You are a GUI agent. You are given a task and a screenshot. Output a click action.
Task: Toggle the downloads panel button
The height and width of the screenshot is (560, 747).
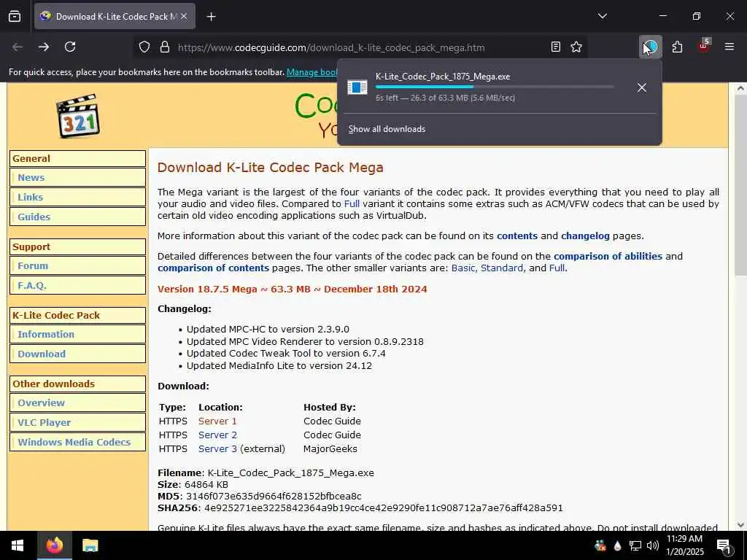point(650,47)
